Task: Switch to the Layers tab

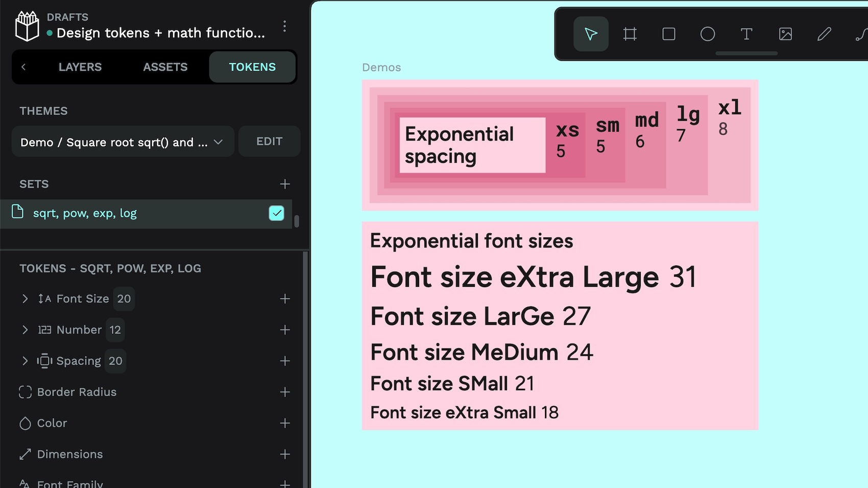Action: (x=80, y=67)
